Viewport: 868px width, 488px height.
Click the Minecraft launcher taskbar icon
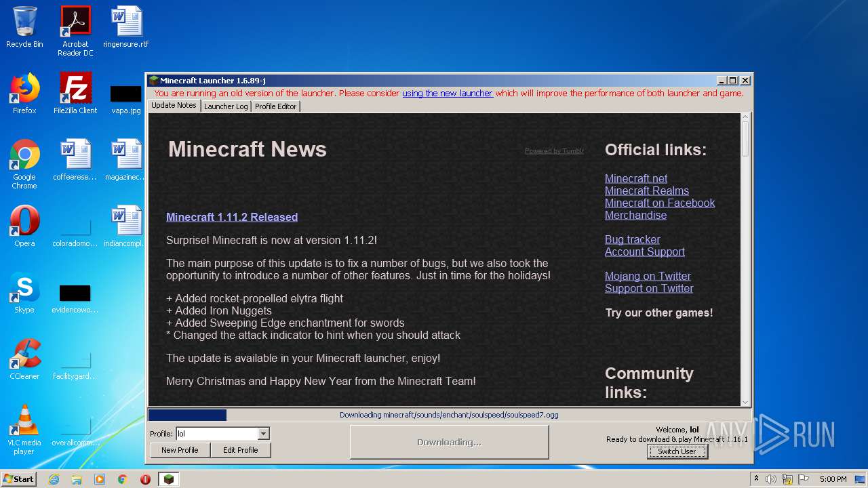point(169,479)
